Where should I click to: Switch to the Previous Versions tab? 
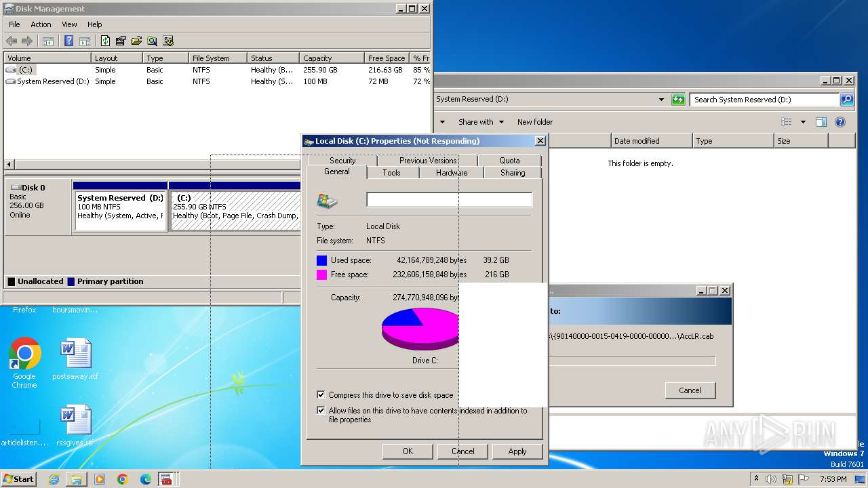(x=427, y=161)
